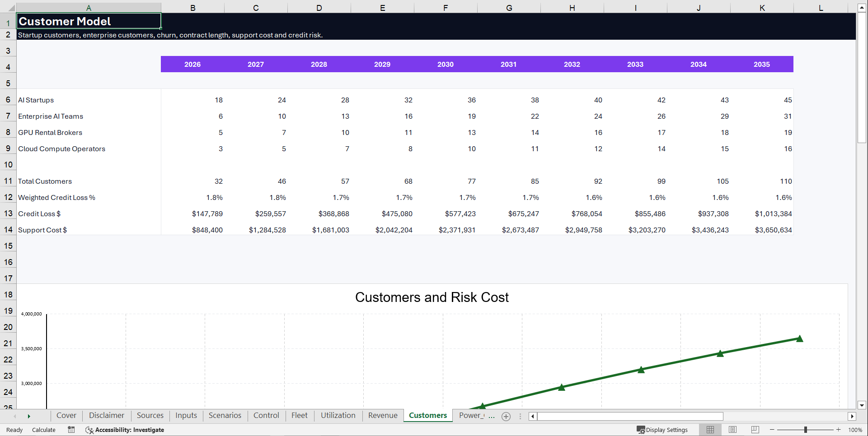Zoom out with the minus icon
Screen dimensions: 868x436
coord(772,430)
